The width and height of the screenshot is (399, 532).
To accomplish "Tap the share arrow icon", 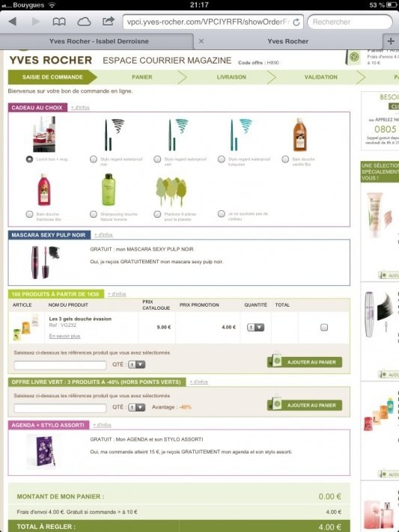I will coord(108,21).
